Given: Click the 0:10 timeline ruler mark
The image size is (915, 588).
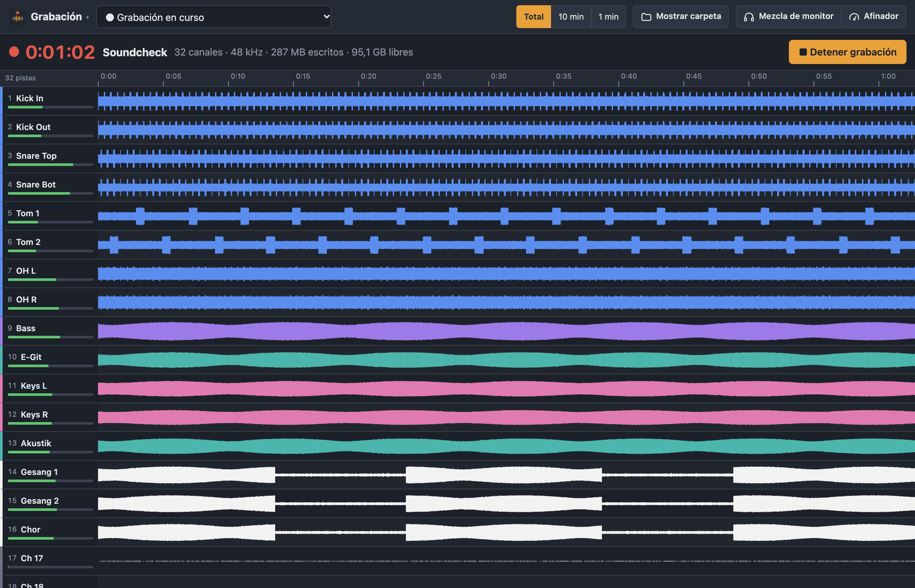Looking at the screenshot, I should click(238, 76).
